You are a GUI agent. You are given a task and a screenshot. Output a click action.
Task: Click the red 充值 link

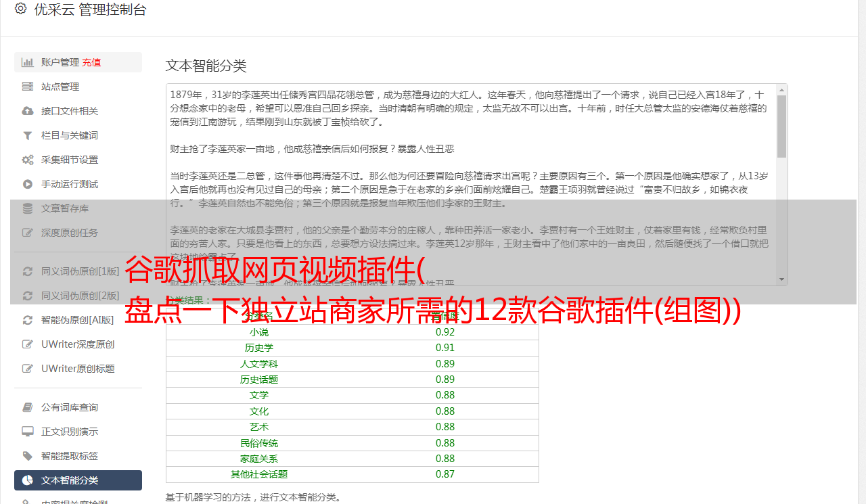coord(91,62)
